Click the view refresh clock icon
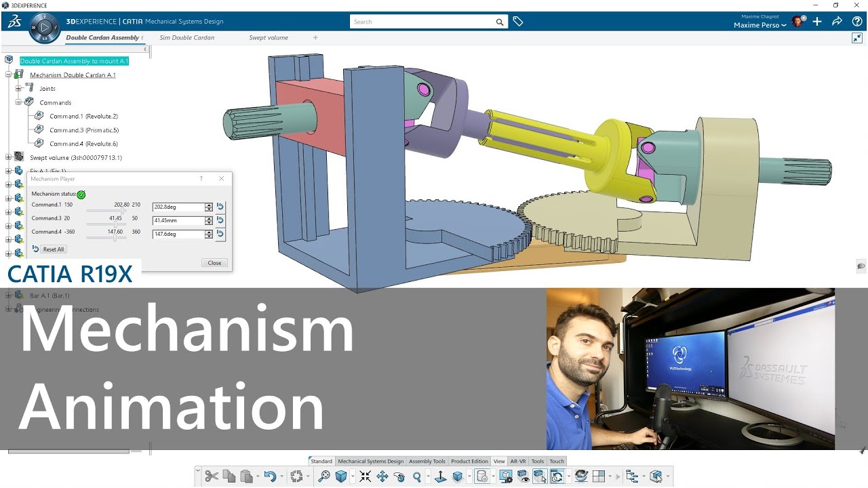868x488 pixels. coord(557,476)
